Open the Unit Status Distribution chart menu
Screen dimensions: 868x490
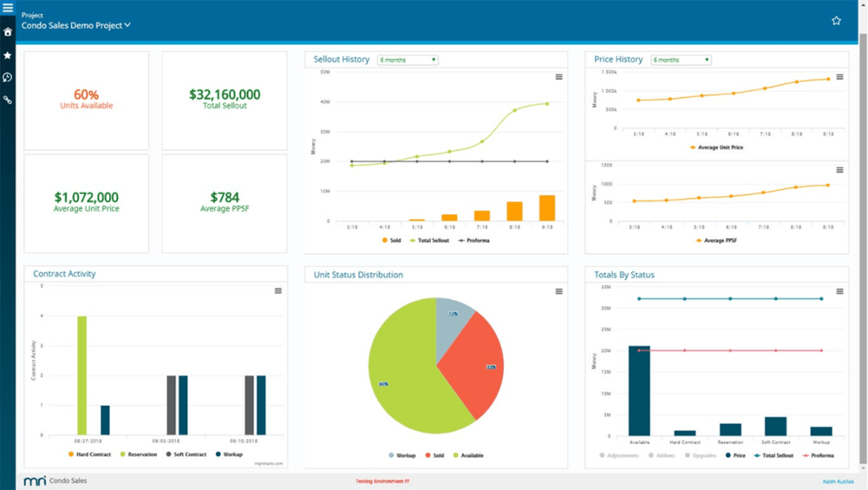coord(558,291)
